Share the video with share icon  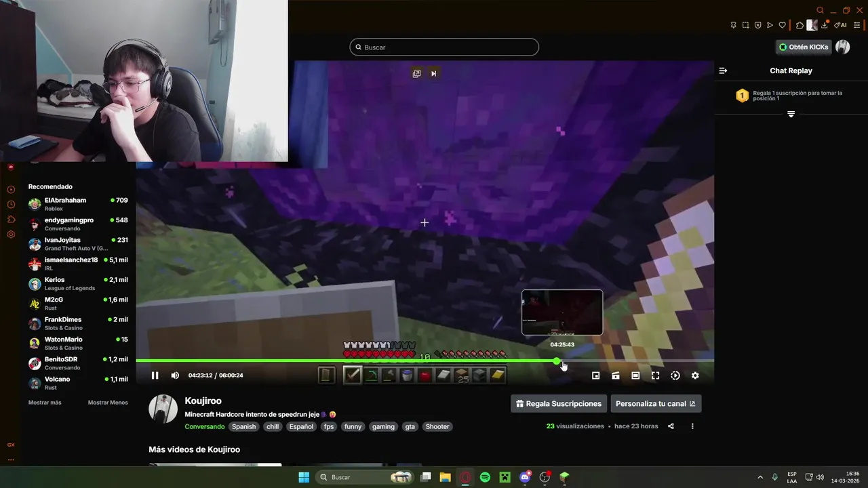[x=671, y=426]
